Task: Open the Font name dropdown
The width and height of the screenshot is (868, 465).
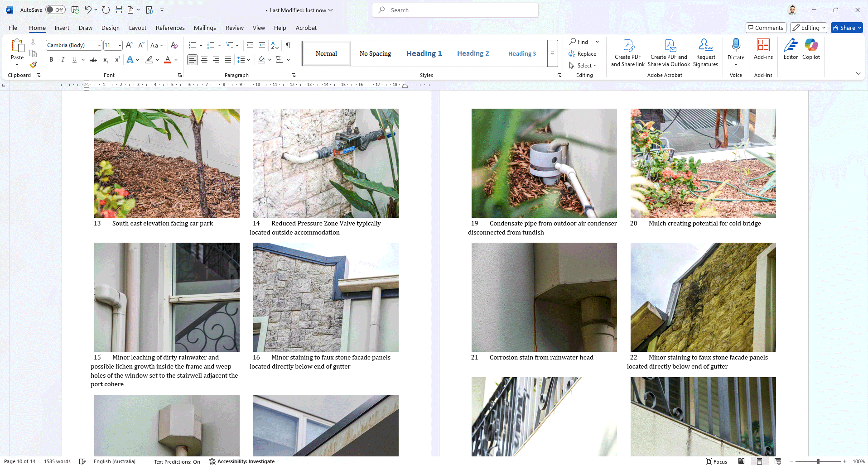Action: click(x=99, y=45)
